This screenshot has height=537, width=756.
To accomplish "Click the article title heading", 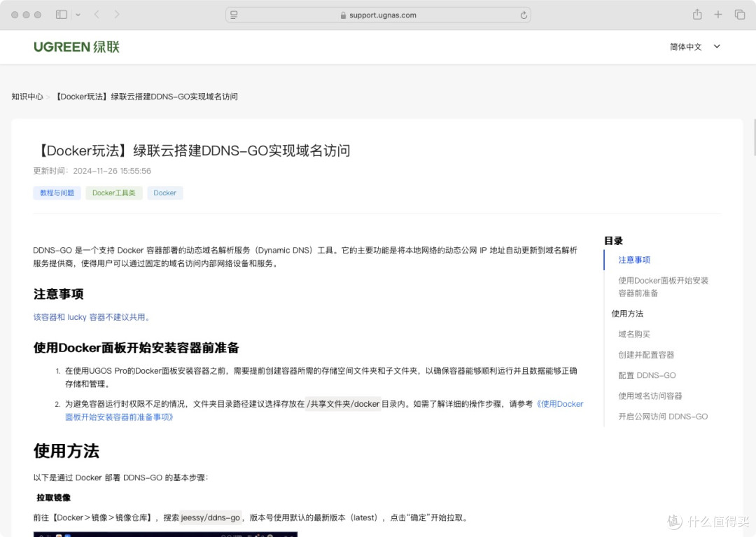I will click(192, 151).
